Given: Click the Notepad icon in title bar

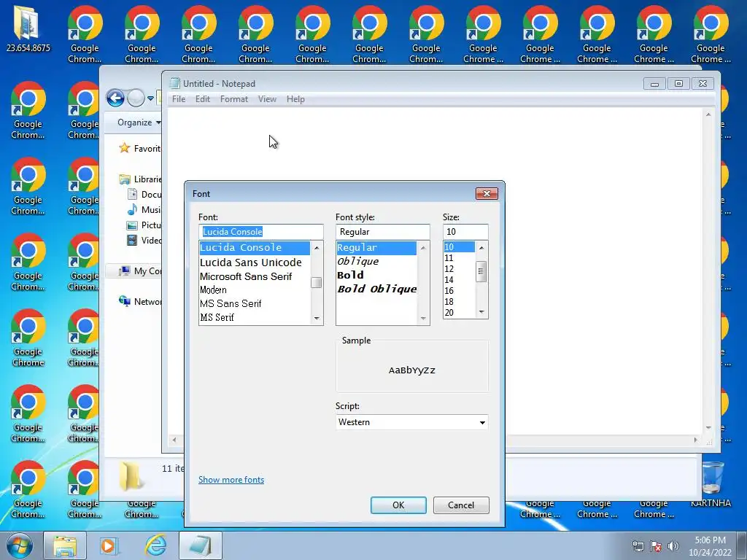Looking at the screenshot, I should 175,83.
